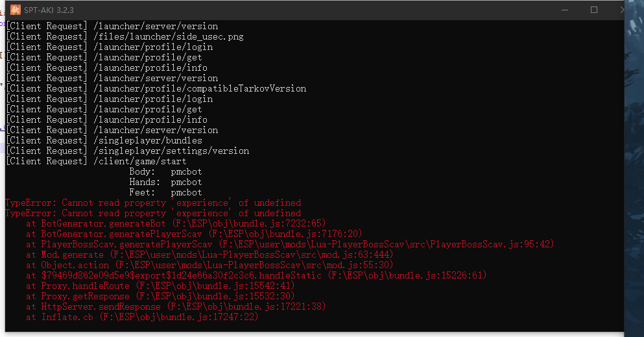644x337 pixels.
Task: Minimize the SPT-AKI console window
Action: point(564,10)
